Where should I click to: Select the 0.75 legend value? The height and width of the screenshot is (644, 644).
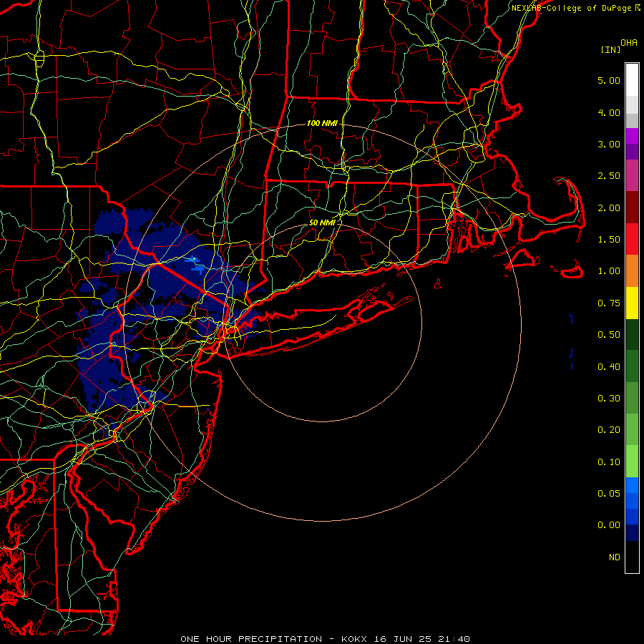click(x=609, y=303)
